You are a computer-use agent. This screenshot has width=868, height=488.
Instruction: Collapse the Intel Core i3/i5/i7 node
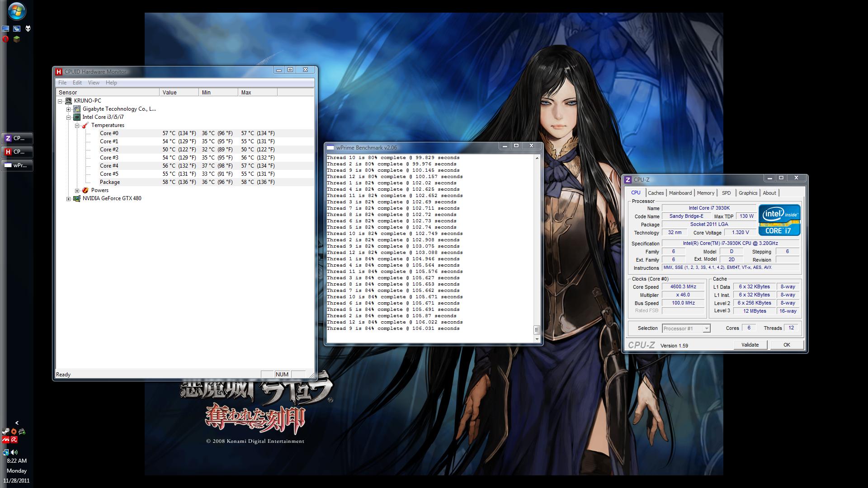(x=68, y=117)
